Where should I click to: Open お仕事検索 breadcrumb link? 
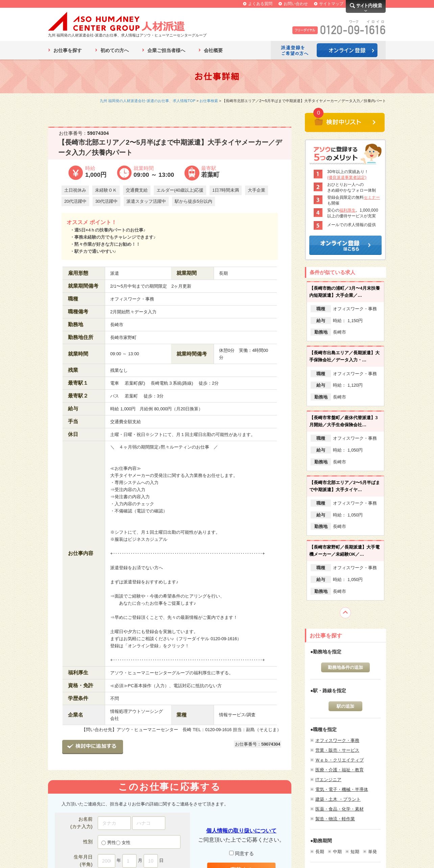pyautogui.click(x=209, y=101)
